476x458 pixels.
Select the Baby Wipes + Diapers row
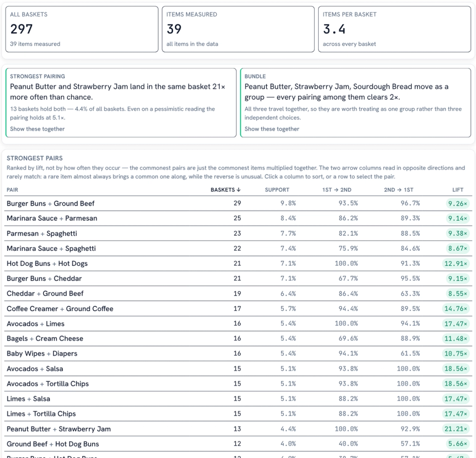[x=238, y=353]
